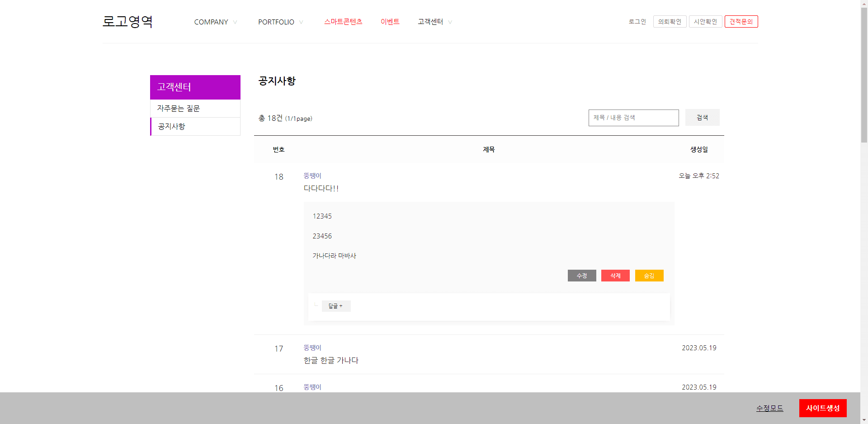Expand post 17 titled 한글 한글 가나다
This screenshot has width=868, height=424.
(x=331, y=360)
